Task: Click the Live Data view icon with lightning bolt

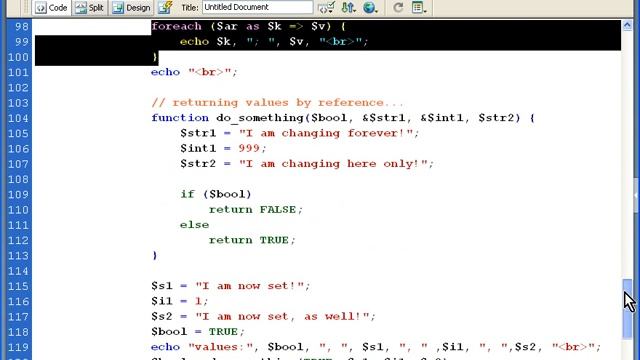Action: click(165, 7)
